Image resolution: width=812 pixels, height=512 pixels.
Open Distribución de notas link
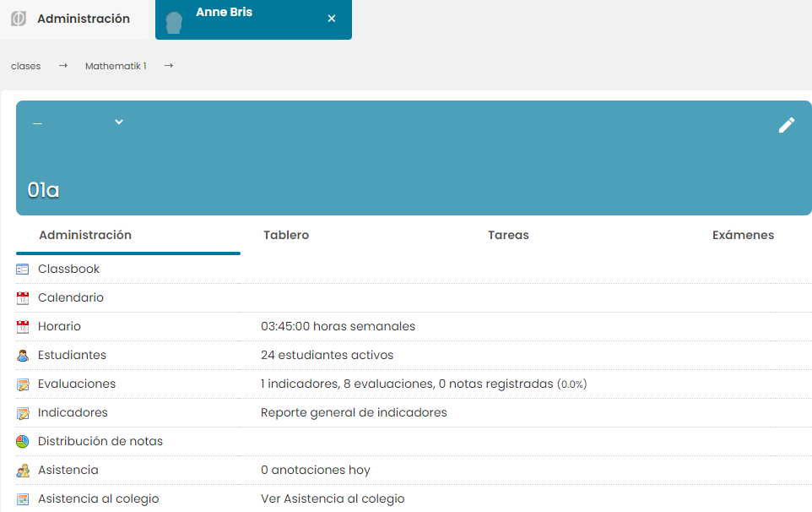tap(100, 441)
